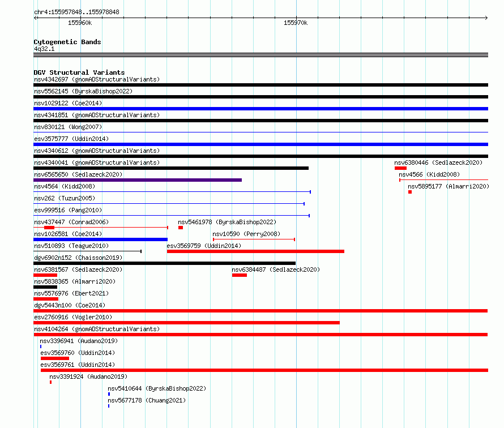Viewport: 504px width, 428px height.
Task: Select the red nsv5576976 Ebert2021 bar
Action: 46,299
